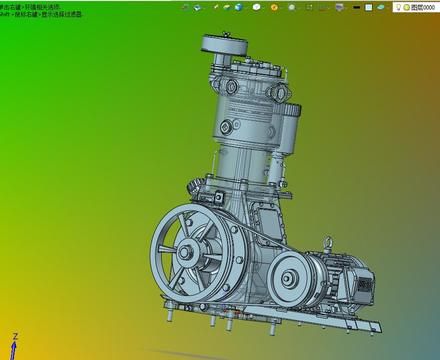Screen dimensions: 440x360
Task: Click the small yellow tool icon in toolbar
Action: click(216, 7)
